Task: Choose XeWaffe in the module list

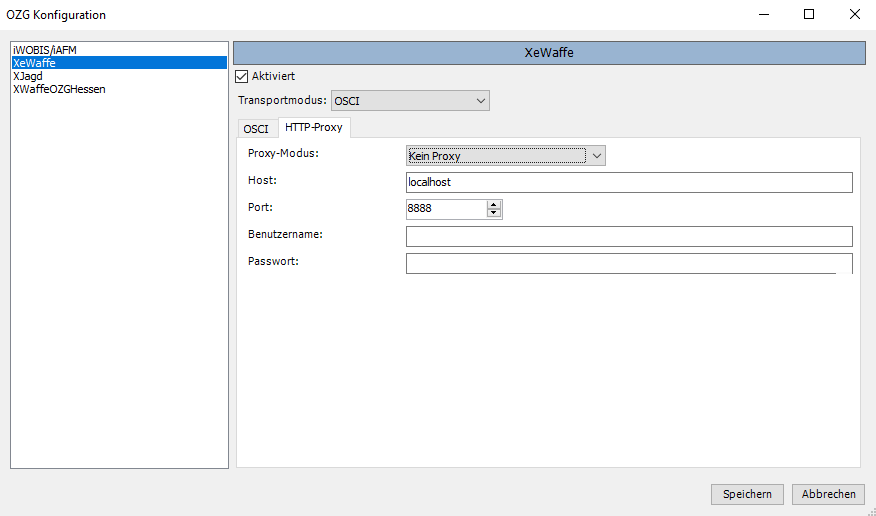Action: (34, 63)
